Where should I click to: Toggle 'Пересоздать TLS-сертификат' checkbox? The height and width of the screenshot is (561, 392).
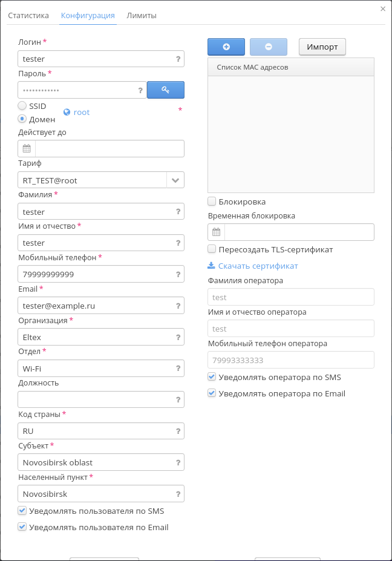(212, 249)
